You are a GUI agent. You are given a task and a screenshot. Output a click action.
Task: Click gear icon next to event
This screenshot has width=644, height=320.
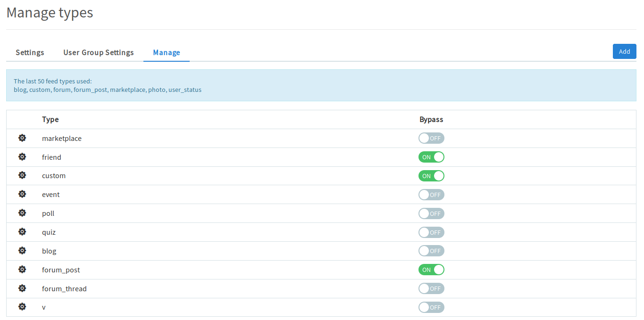(22, 194)
